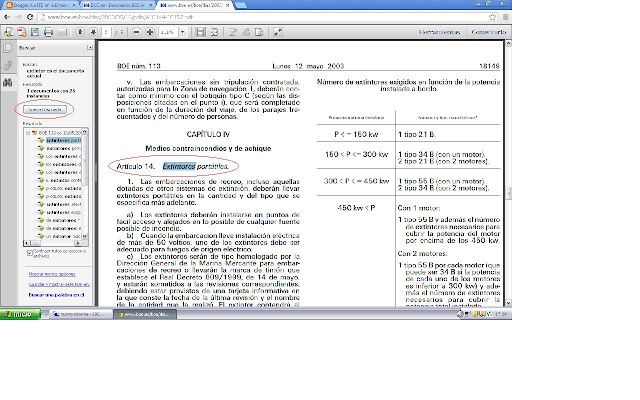The height and width of the screenshot is (400, 640).
Task: Click the Nueva búsqueda button
Action: 45,109
